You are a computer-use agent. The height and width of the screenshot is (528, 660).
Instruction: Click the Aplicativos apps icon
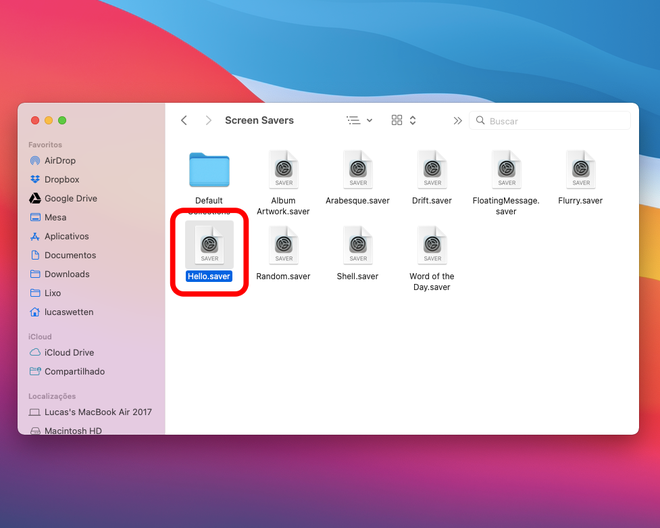35,237
